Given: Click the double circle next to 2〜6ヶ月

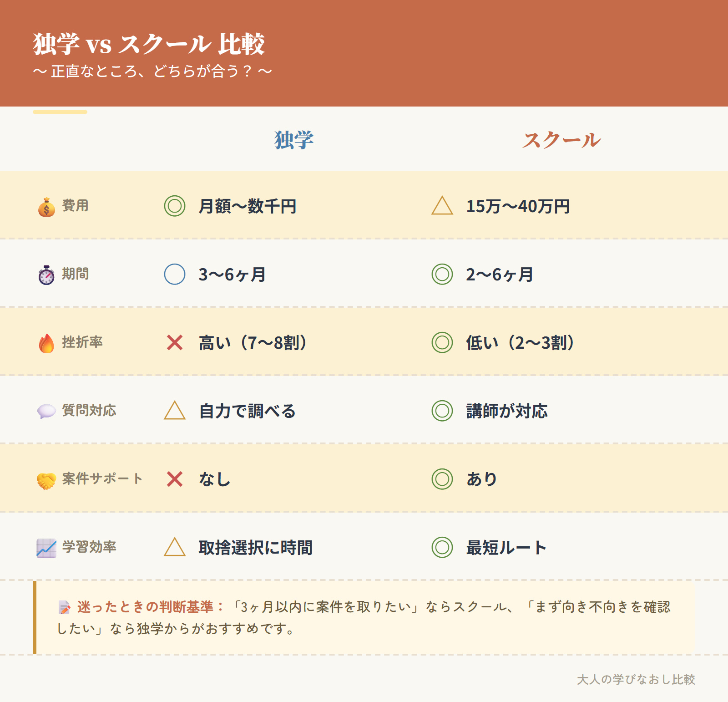Looking at the screenshot, I should (x=442, y=274).
